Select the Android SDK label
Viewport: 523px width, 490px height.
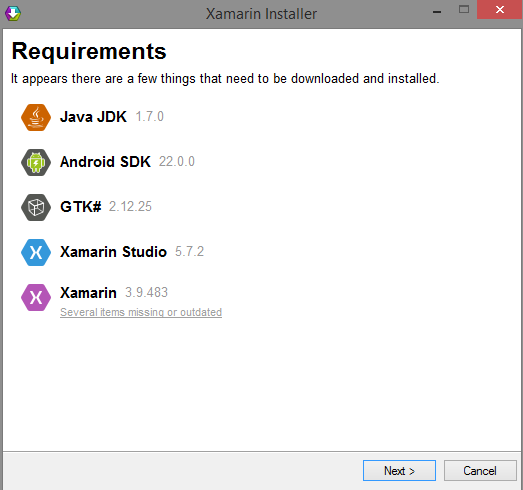point(105,162)
